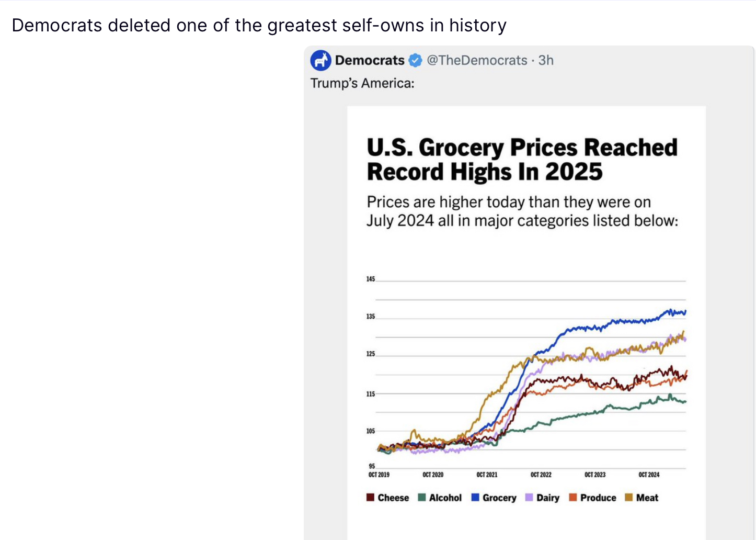Screen dimensions: 756x540
Task: Click the OCT 2022 x-axis label
Action: click(x=541, y=475)
